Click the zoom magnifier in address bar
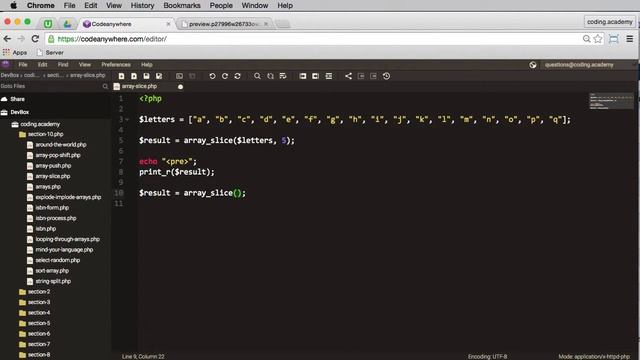 point(587,39)
